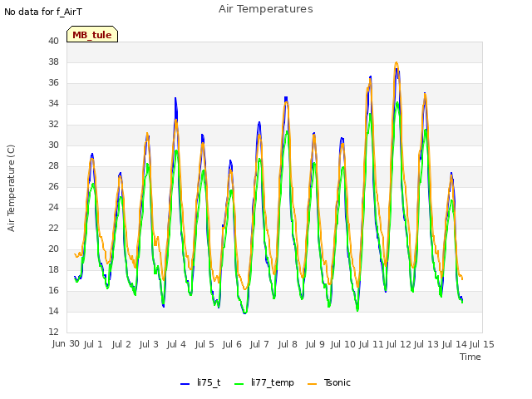The image size is (532, 399).
Task: Click the 32 y-axis tick label
Action: [53, 124]
